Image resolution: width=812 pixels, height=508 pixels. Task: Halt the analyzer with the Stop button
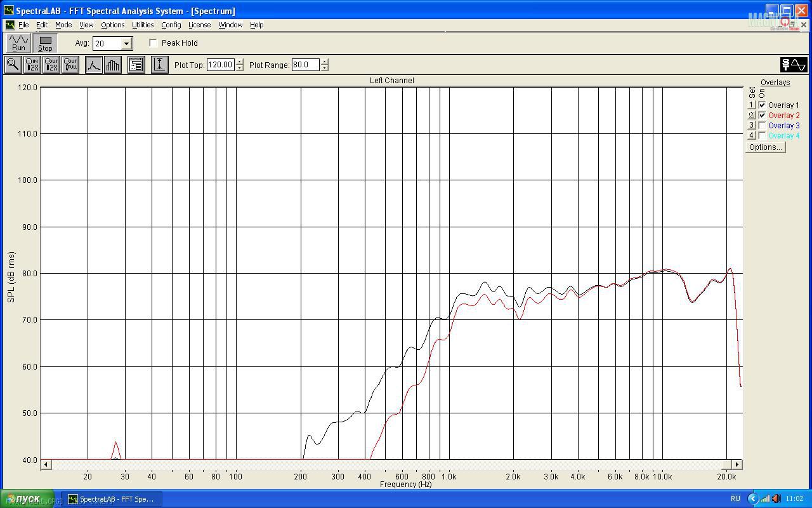(45, 43)
